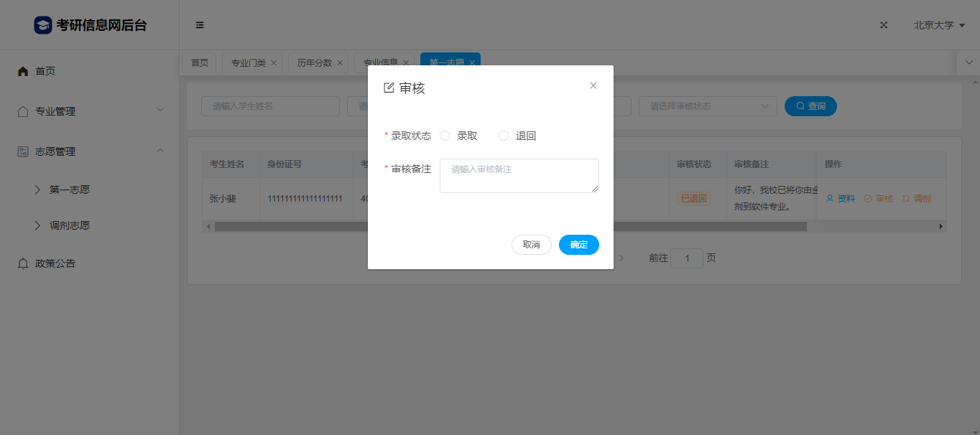The height and width of the screenshot is (435, 980).
Task: Close the 历年分数 tab
Action: click(340, 63)
